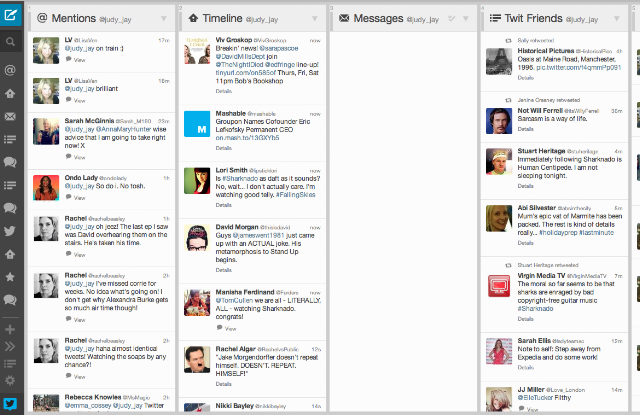Open settings with the gear icon
This screenshot has width=640, height=415.
click(x=10, y=380)
